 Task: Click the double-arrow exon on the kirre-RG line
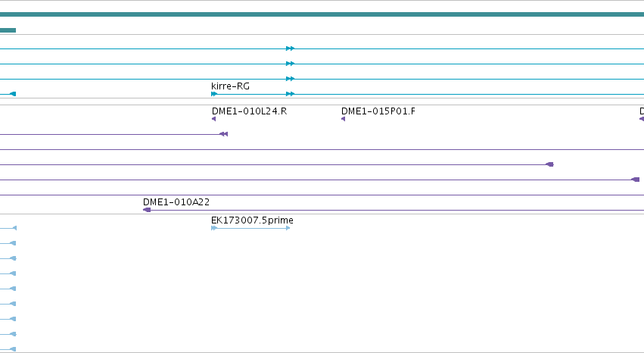[x=291, y=94]
